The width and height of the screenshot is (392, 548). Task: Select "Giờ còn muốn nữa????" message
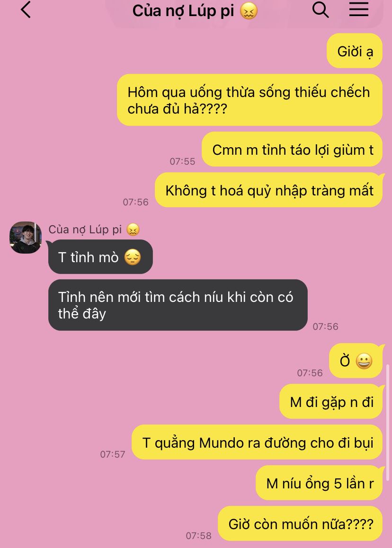(300, 523)
